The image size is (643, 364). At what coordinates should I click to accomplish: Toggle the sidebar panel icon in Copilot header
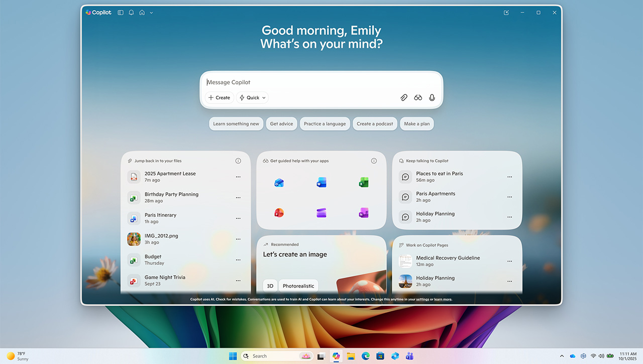121,13
